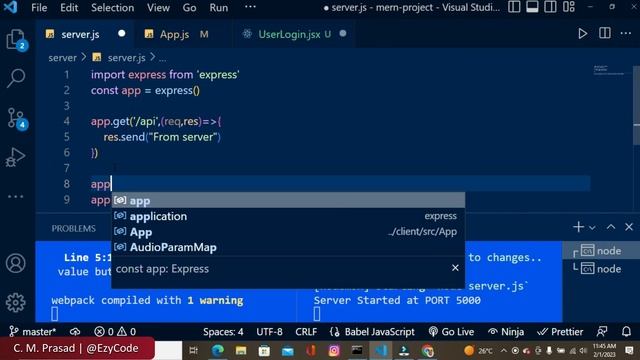Image resolution: width=640 pixels, height=360 pixels.
Task: Open the terminal launch profile dropdown arrow
Action: click(x=592, y=227)
